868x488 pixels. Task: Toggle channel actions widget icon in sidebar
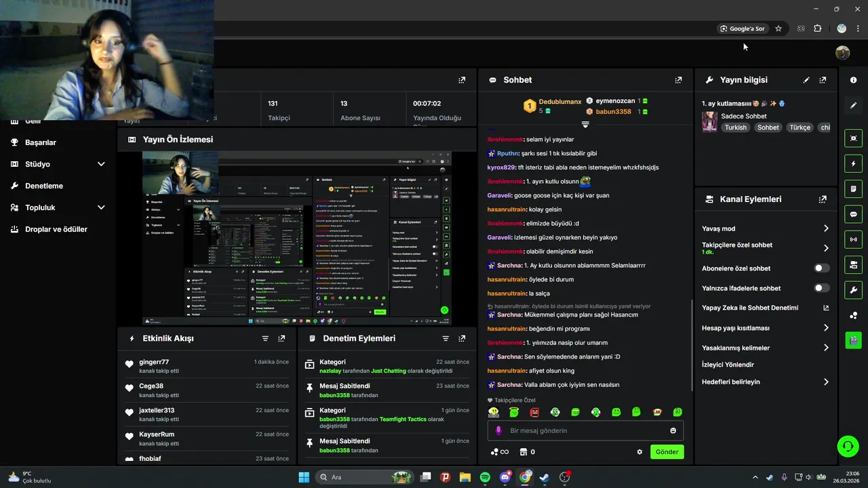(x=853, y=264)
